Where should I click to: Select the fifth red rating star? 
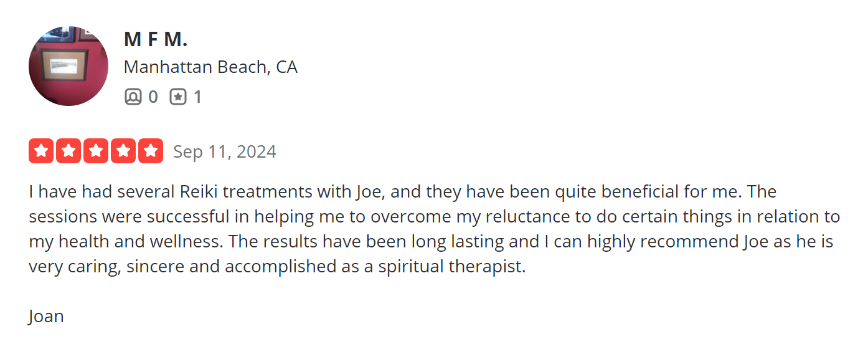(x=151, y=151)
